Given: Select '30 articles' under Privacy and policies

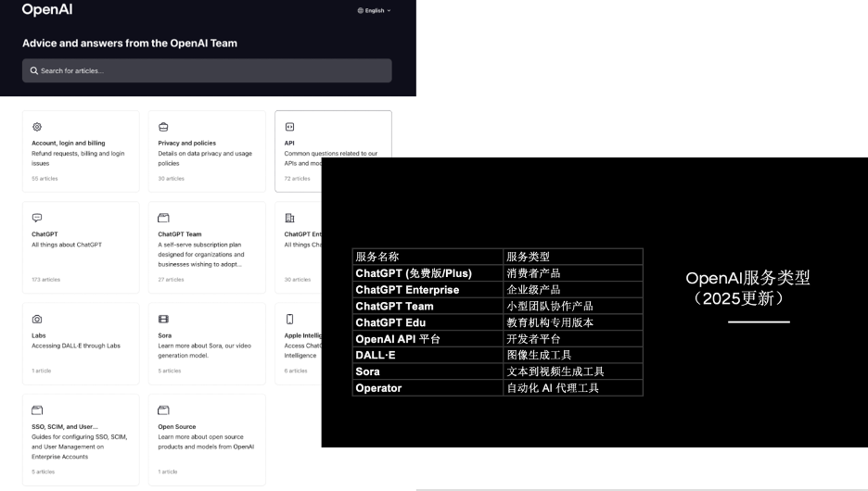Looking at the screenshot, I should [171, 179].
